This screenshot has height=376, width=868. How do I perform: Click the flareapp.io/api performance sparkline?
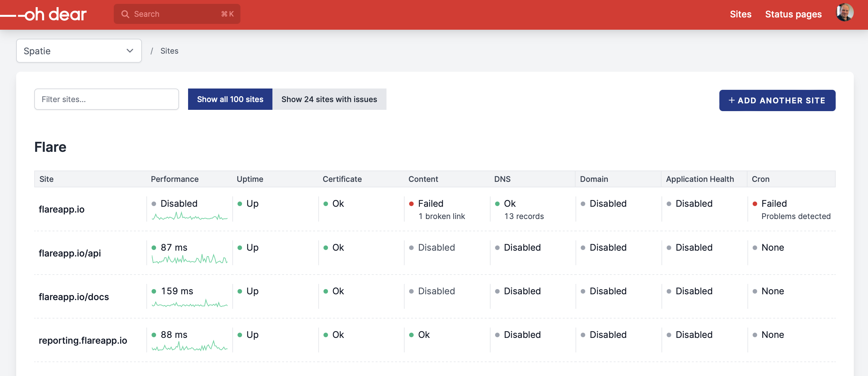pos(190,259)
